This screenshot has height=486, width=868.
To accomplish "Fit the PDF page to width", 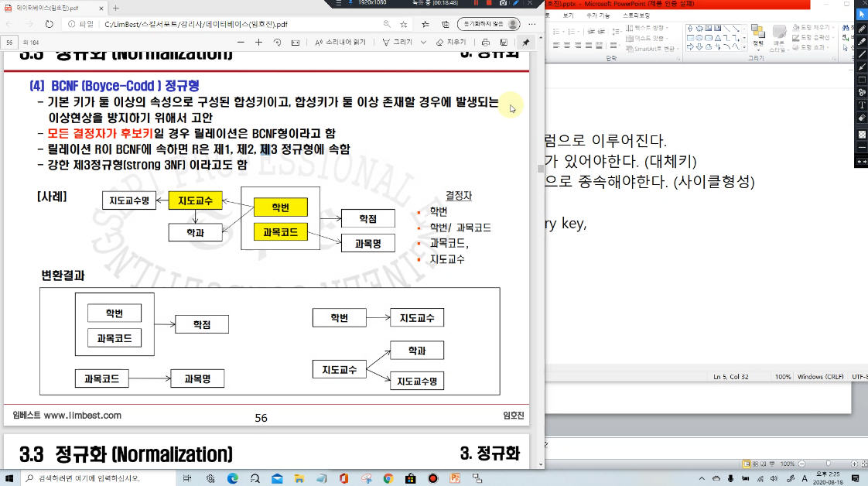I will point(296,42).
